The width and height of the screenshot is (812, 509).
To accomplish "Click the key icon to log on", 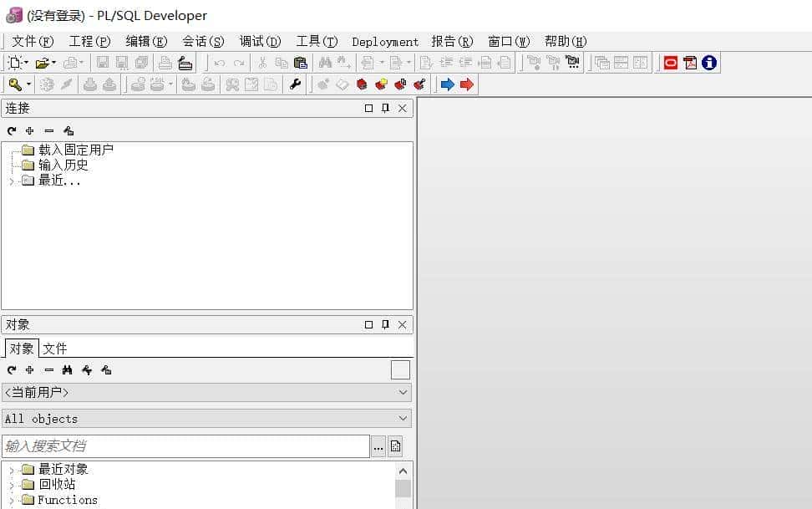I will (14, 84).
